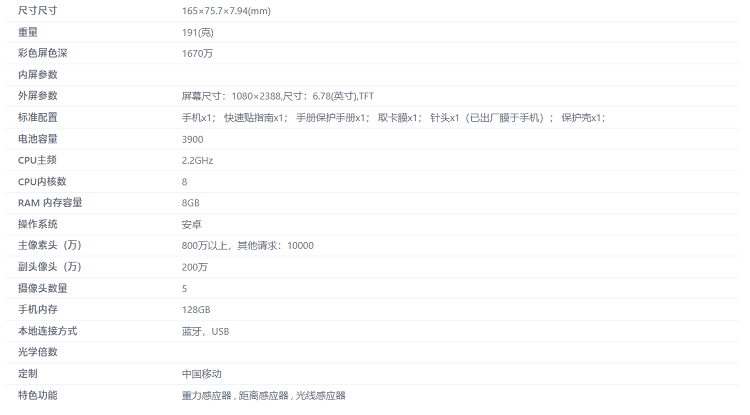Click the 手机内存 label
Image resolution: width=750 pixels, height=415 pixels.
coord(38,309)
